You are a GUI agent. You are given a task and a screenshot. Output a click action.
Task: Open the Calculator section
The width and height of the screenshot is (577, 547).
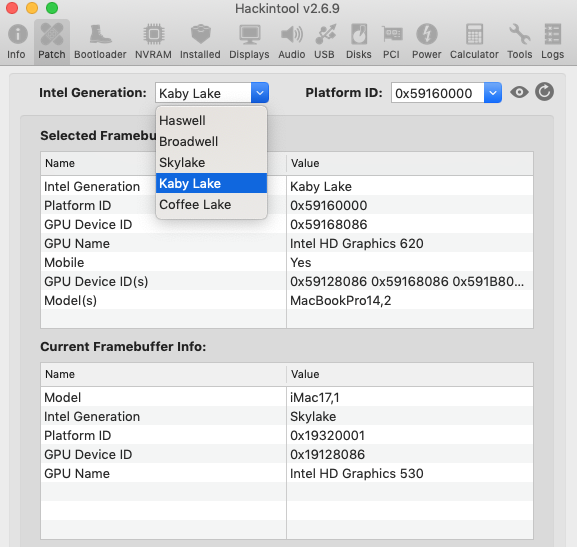(x=474, y=42)
